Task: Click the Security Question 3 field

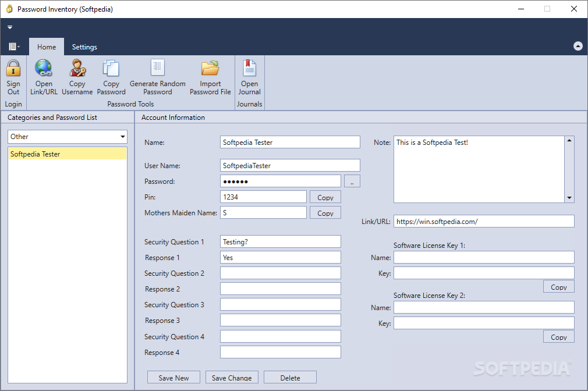Action: (281, 304)
